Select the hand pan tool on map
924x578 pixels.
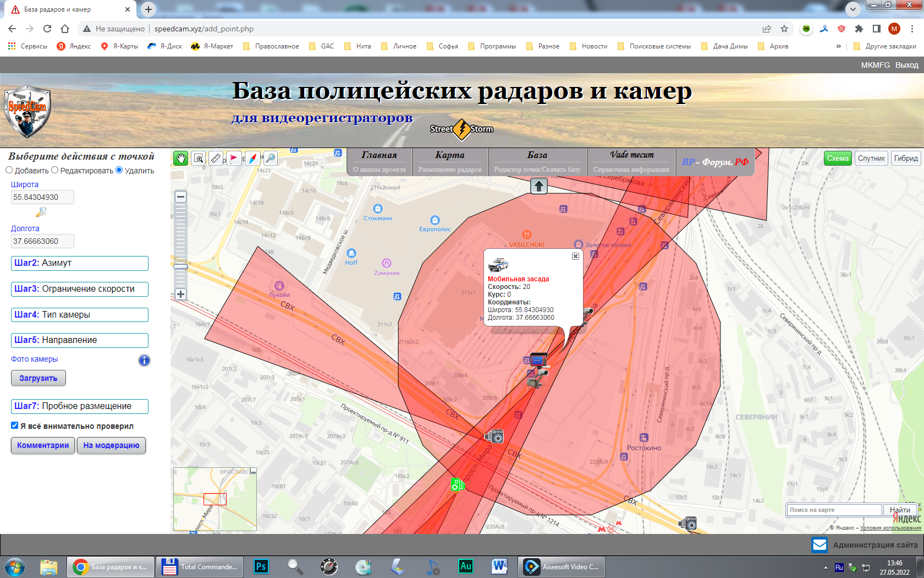click(x=180, y=159)
